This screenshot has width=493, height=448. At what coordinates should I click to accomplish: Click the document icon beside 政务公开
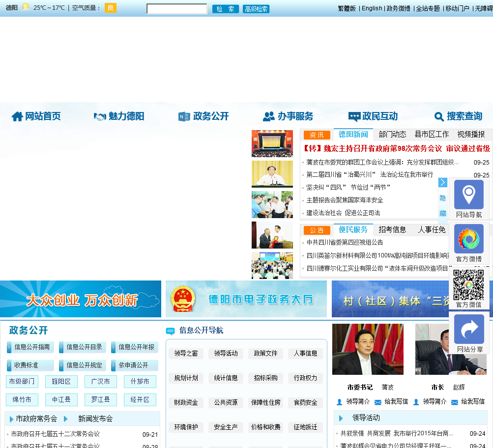pyautogui.click(x=184, y=116)
